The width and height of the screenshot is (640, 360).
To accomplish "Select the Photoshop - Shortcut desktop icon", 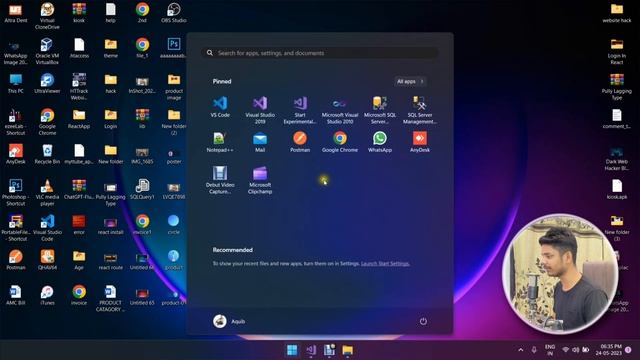I will click(x=16, y=193).
